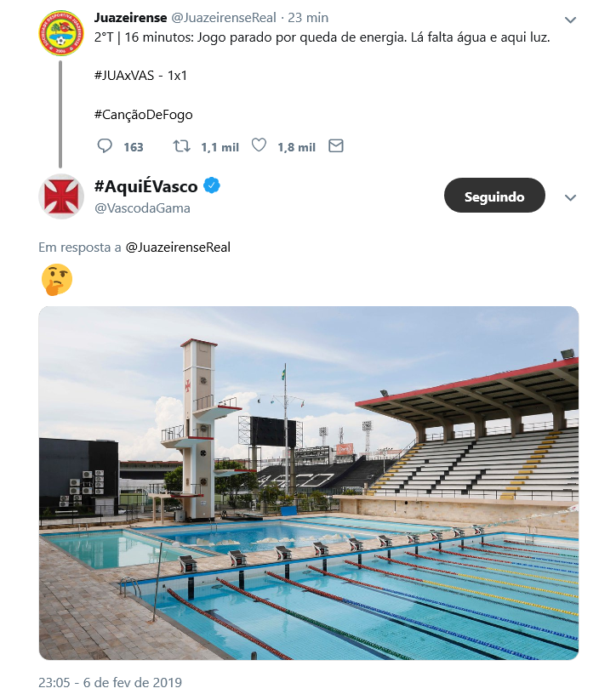The image size is (616, 694).
Task: Click the blue verified badge
Action: point(212,186)
